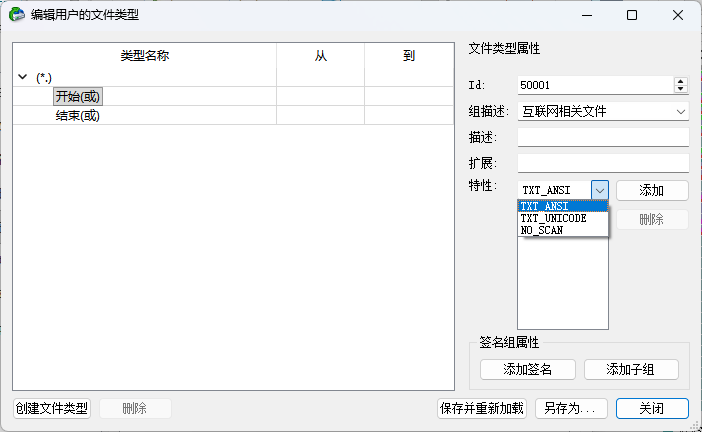Toggle the 特性 combo box arrow
Image resolution: width=702 pixels, height=432 pixels.
click(x=599, y=190)
